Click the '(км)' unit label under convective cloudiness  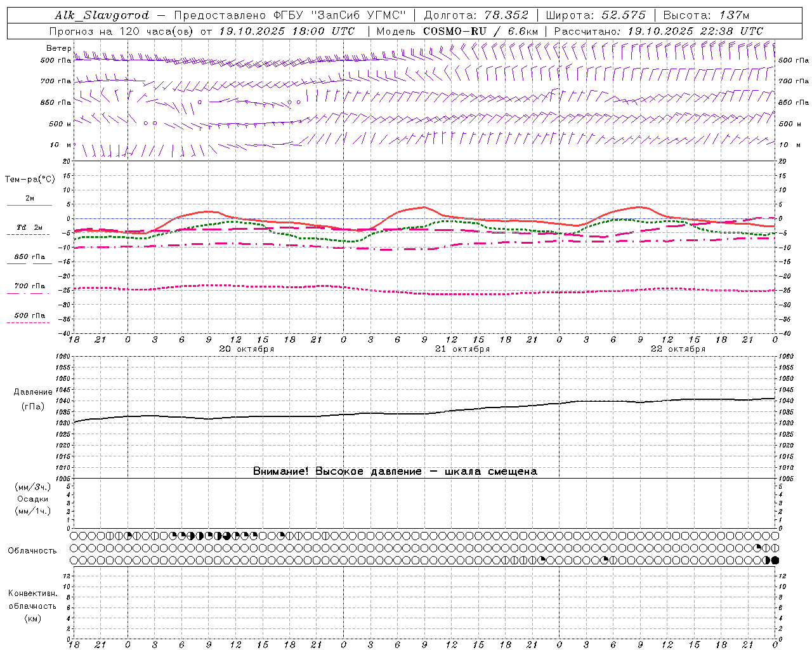tap(32, 618)
